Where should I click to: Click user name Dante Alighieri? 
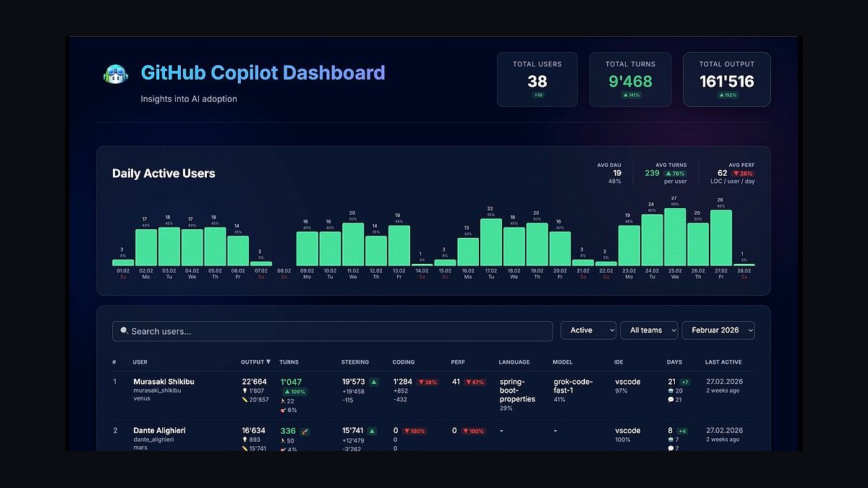159,431
